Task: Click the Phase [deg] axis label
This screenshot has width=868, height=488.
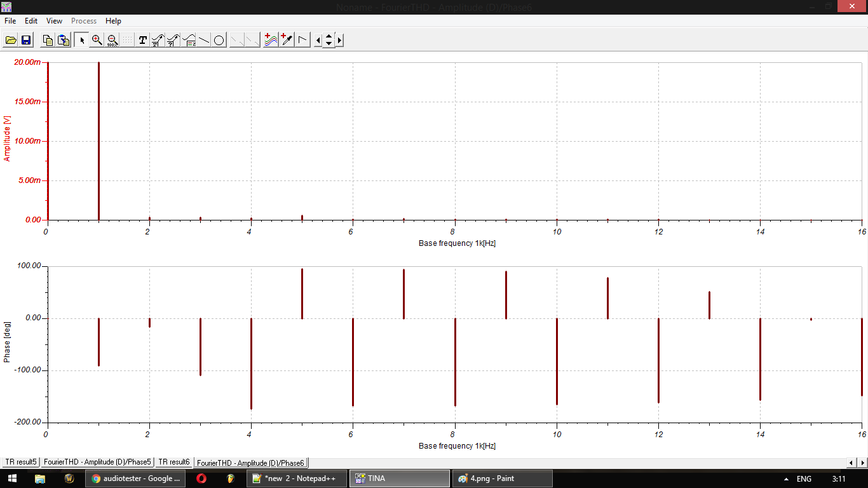Action: [x=7, y=343]
